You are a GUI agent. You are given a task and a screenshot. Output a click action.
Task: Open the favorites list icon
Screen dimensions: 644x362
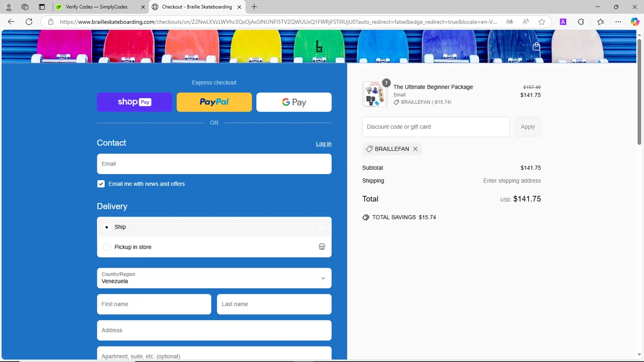click(x=601, y=22)
